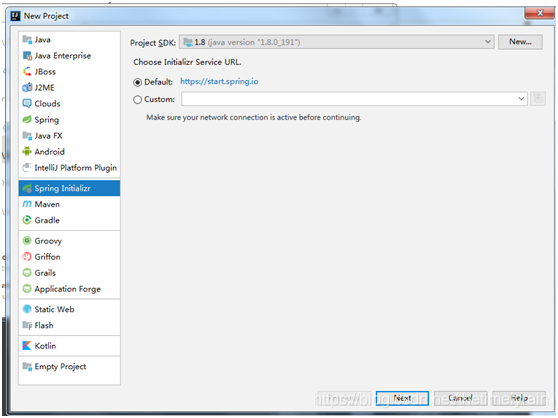
Task: Select the Application Forge label
Action: click(68, 289)
